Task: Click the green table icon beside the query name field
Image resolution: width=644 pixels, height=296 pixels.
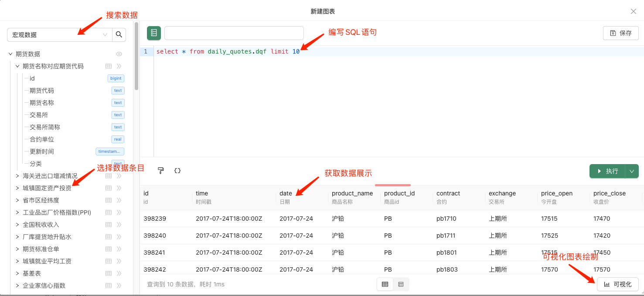Action: [x=153, y=33]
